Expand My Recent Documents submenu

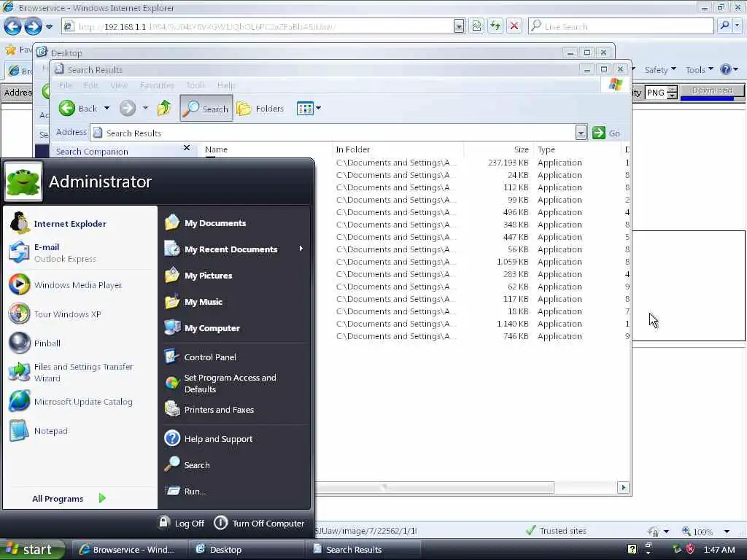tap(301, 249)
